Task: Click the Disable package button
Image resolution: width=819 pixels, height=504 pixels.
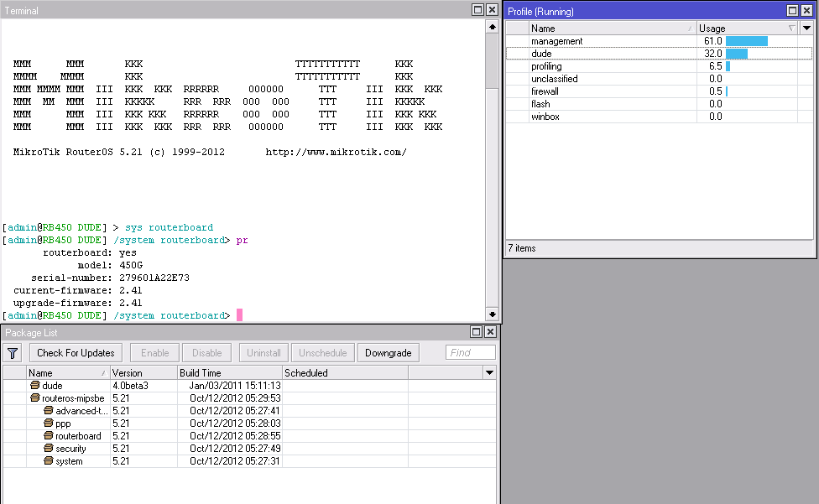Action: [206, 353]
